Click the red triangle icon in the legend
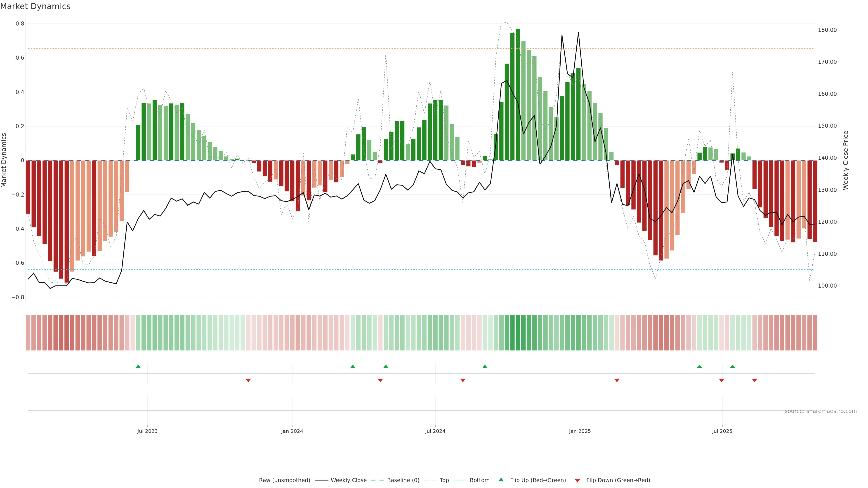This screenshot has width=868, height=488. [x=577, y=481]
